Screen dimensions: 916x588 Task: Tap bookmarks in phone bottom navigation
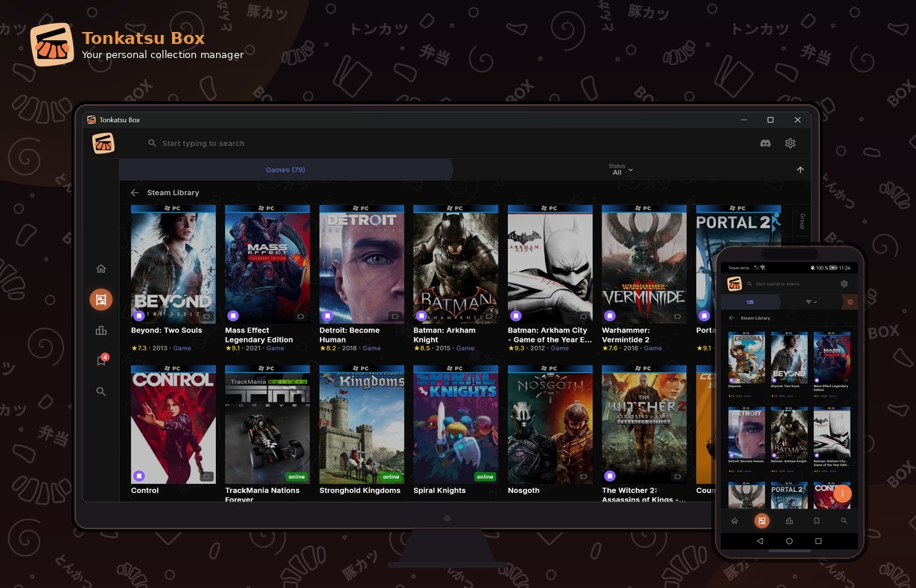816,521
